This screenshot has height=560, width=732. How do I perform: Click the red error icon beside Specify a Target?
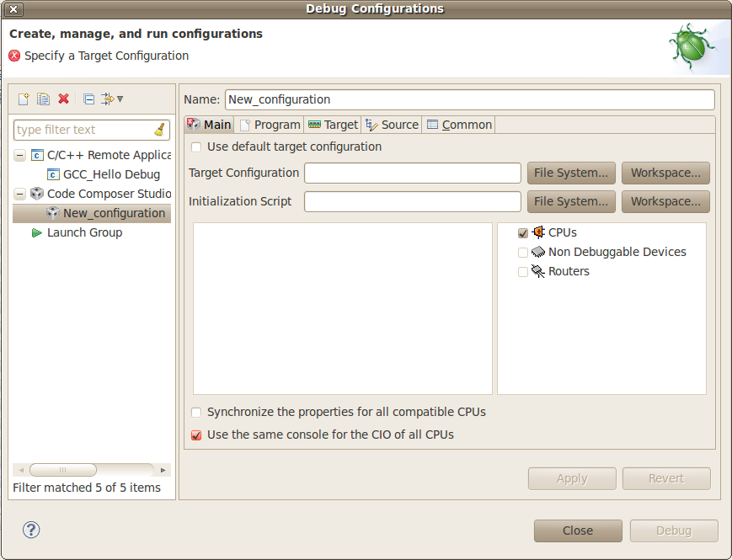tap(14, 56)
